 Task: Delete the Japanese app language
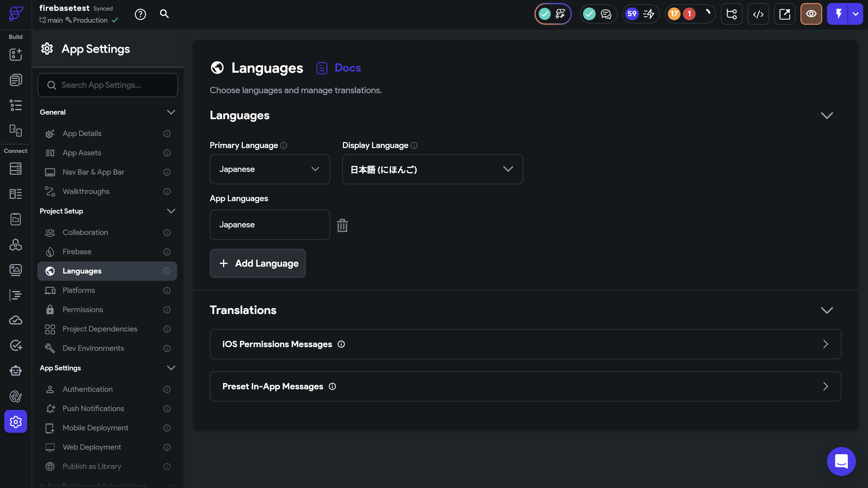[342, 225]
